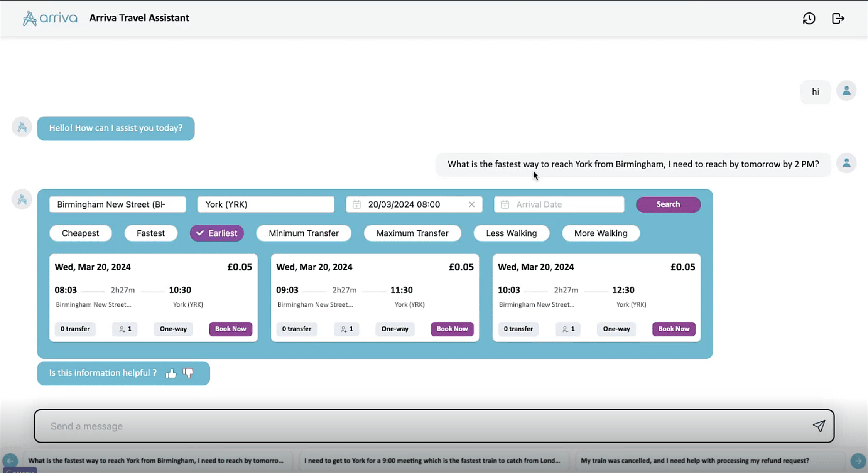
Task: Select Minimum Transfer filter option
Action: pyautogui.click(x=304, y=233)
